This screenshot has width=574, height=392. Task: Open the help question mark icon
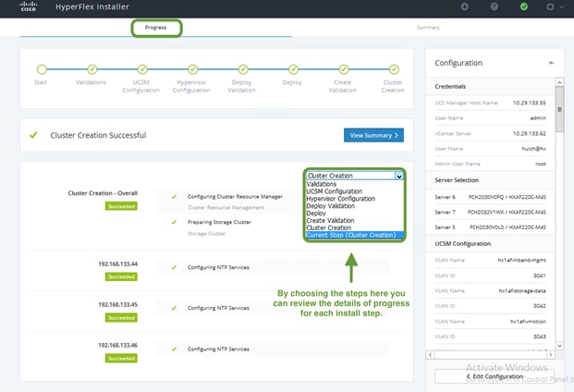495,6
